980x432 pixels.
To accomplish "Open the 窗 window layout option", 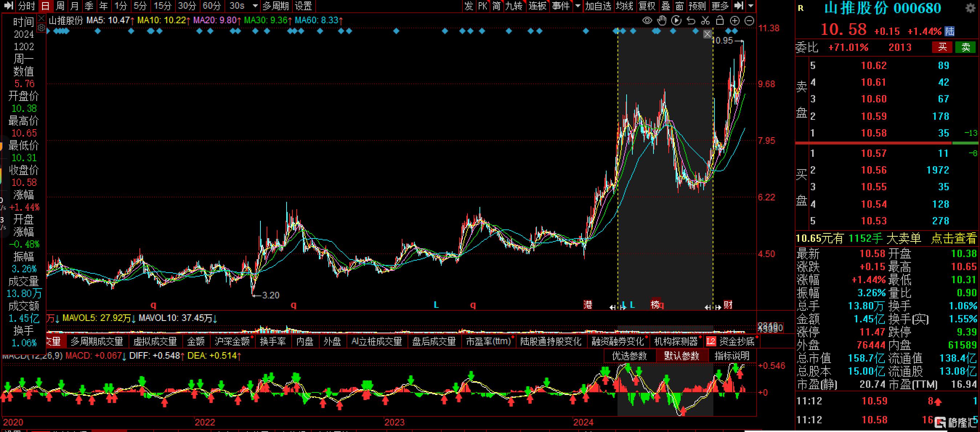I will pyautogui.click(x=680, y=6).
